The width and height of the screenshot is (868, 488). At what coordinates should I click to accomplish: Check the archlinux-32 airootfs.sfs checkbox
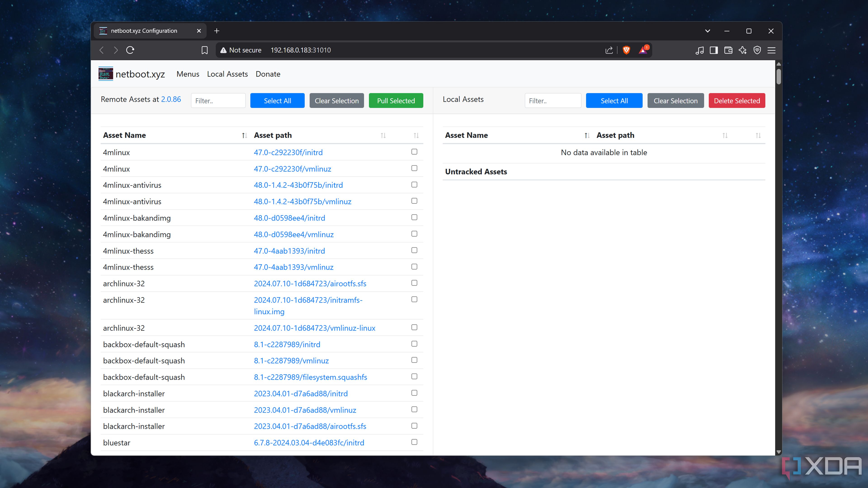(x=414, y=283)
